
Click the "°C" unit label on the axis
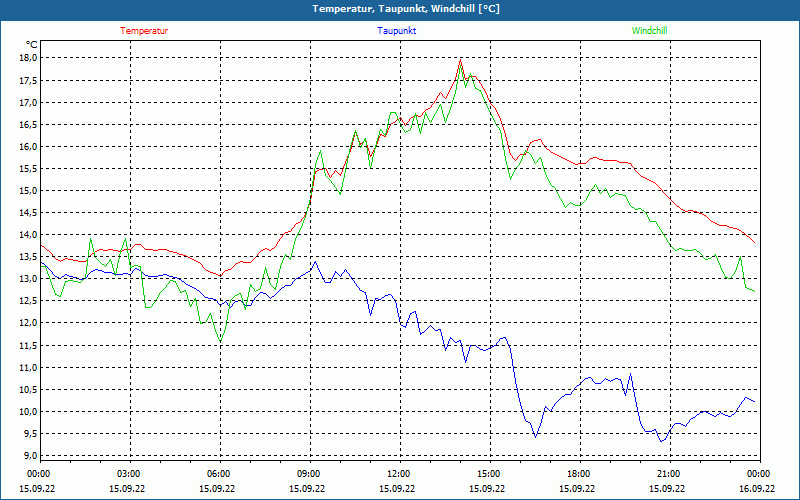coord(32,45)
